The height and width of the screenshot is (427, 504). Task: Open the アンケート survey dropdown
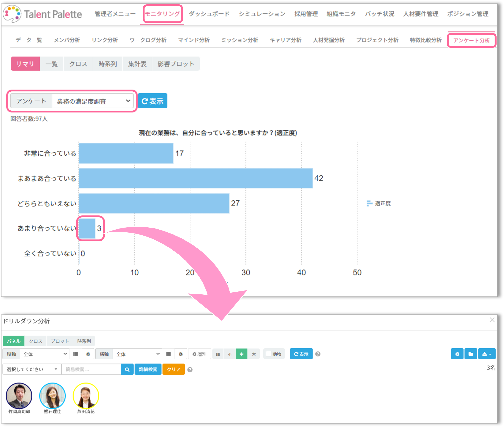(x=93, y=101)
